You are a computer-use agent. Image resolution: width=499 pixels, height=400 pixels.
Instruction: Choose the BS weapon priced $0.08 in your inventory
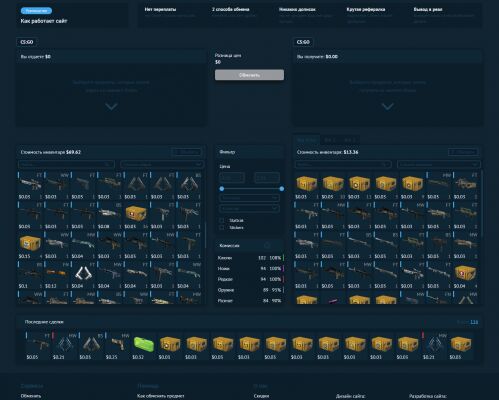(x=109, y=216)
